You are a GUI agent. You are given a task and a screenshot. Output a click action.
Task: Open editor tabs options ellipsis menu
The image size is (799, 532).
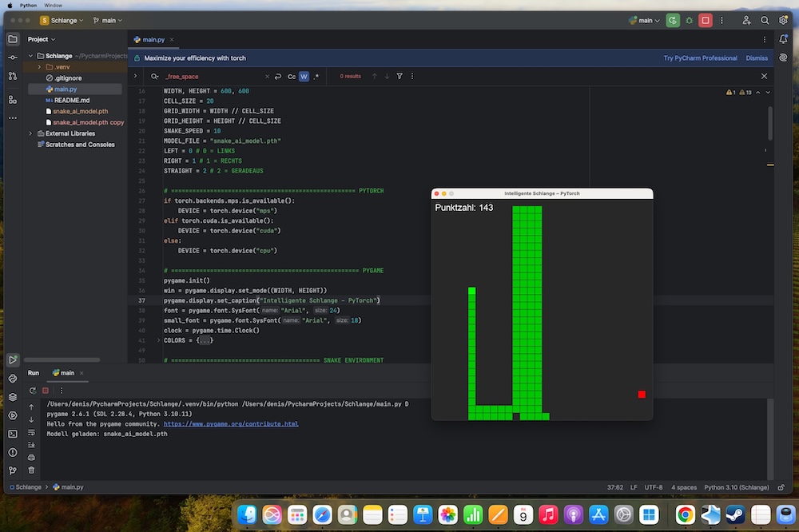tap(765, 39)
